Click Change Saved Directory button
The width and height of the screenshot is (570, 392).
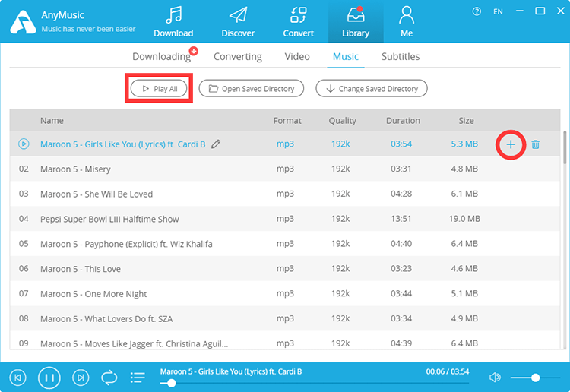point(372,89)
